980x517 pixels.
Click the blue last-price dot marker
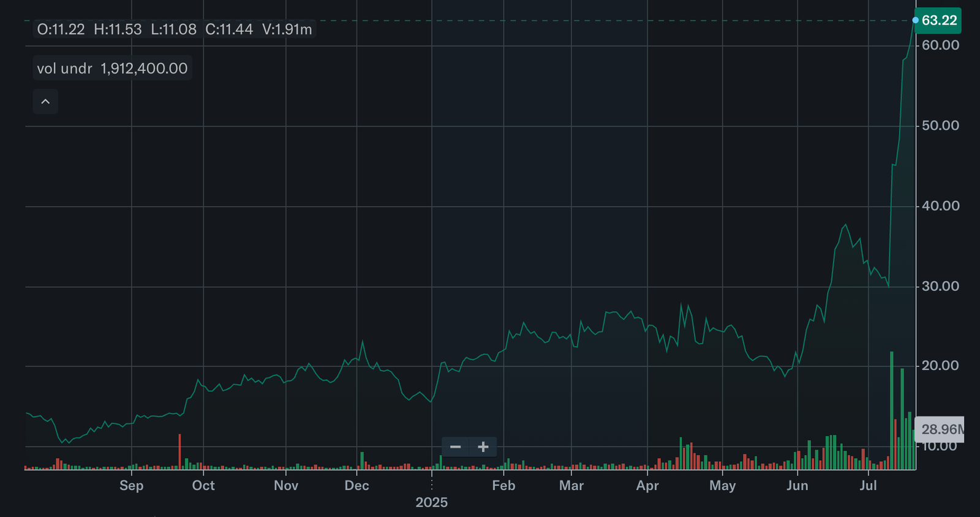coord(916,20)
